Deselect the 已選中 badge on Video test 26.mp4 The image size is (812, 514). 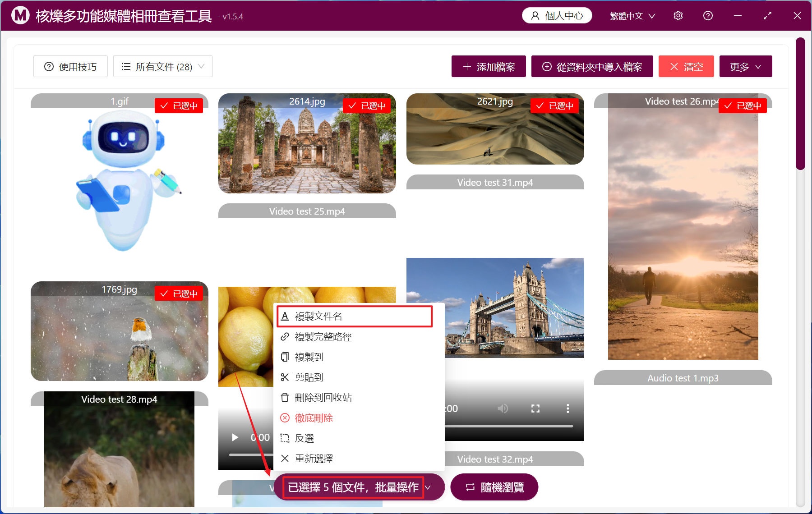[743, 106]
